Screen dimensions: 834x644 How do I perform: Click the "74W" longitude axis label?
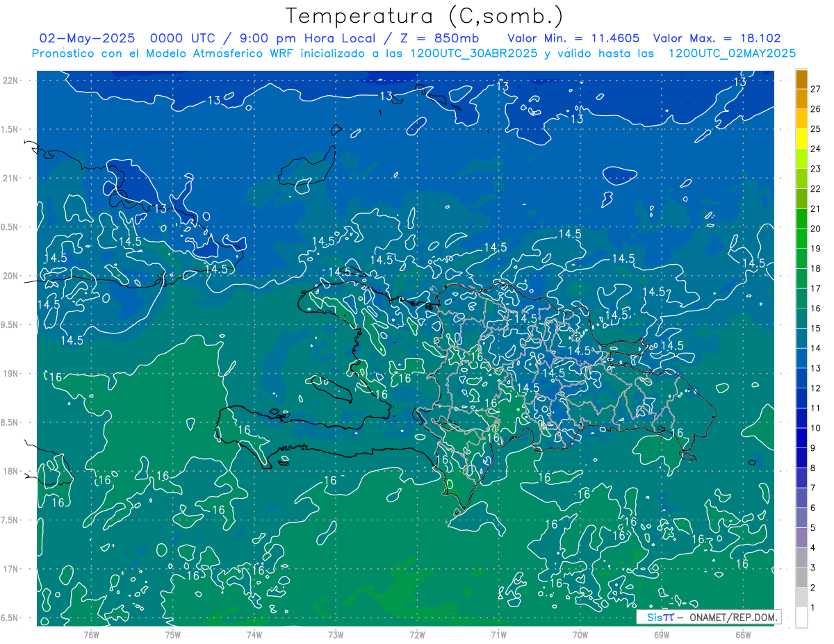pyautogui.click(x=254, y=634)
